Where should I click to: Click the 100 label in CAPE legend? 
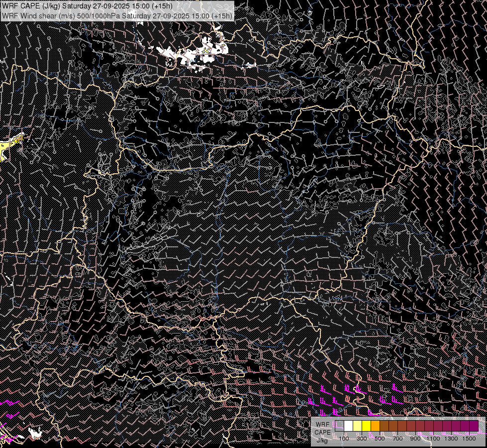point(344,439)
